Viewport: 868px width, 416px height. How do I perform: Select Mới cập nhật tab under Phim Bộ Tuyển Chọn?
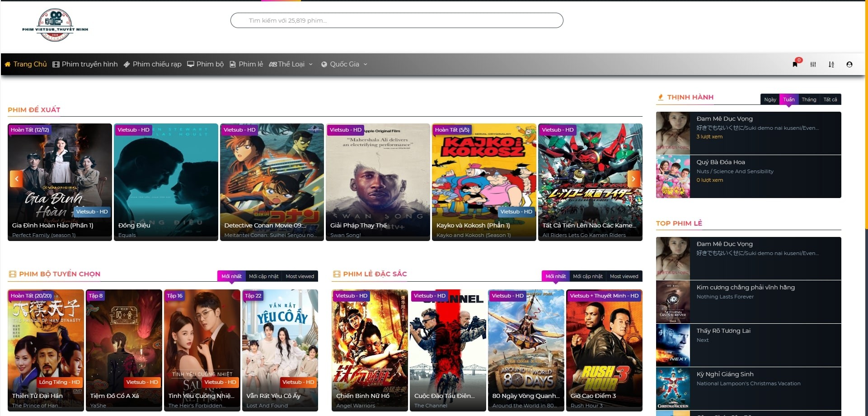[x=263, y=276]
